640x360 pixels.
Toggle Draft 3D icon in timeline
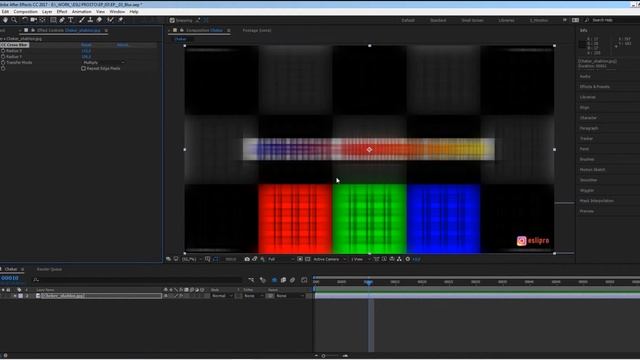pos(263,280)
